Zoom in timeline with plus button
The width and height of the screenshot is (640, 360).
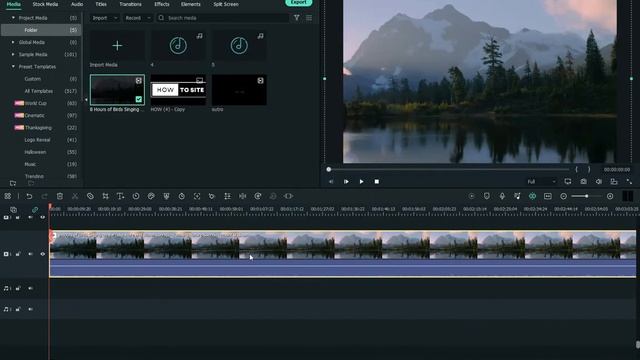pyautogui.click(x=610, y=196)
